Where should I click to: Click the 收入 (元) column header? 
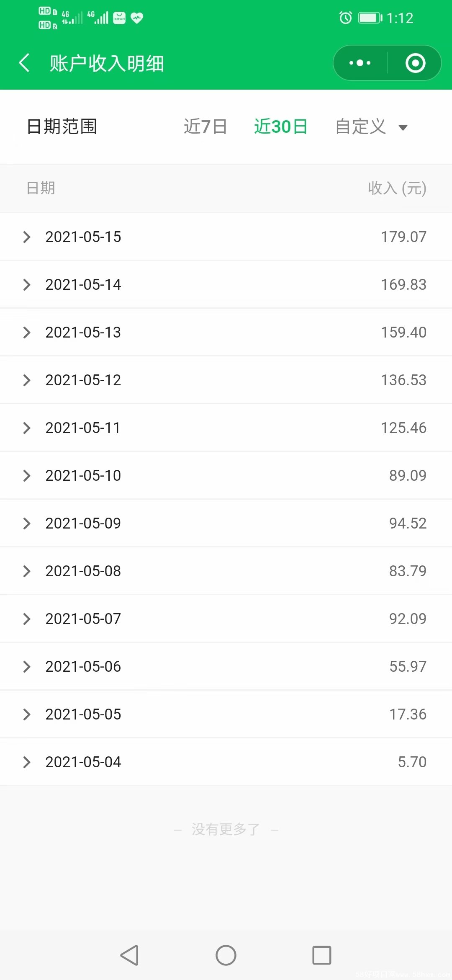tap(397, 188)
